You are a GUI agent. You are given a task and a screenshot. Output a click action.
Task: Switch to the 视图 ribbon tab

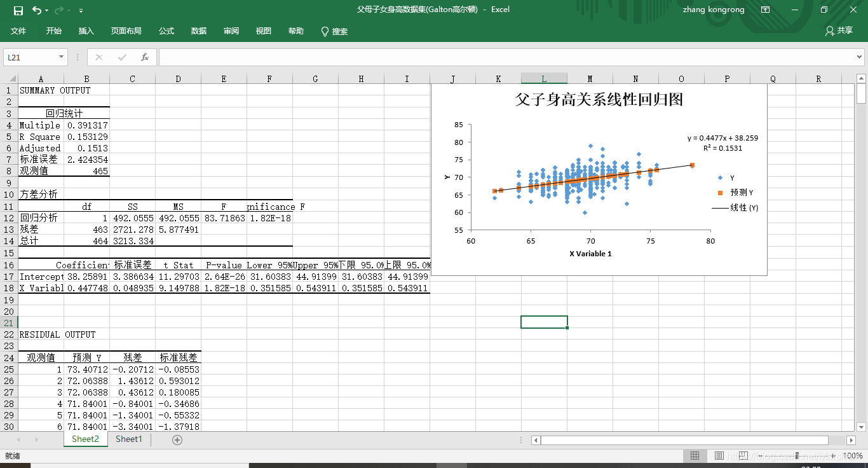pyautogui.click(x=264, y=31)
